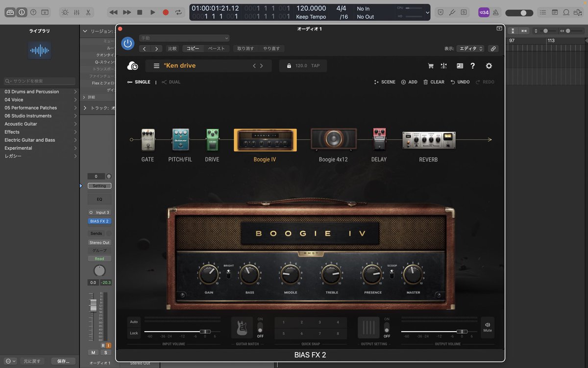Open the Logic mixer sliders icon
The width and height of the screenshot is (588, 368).
point(76,12)
